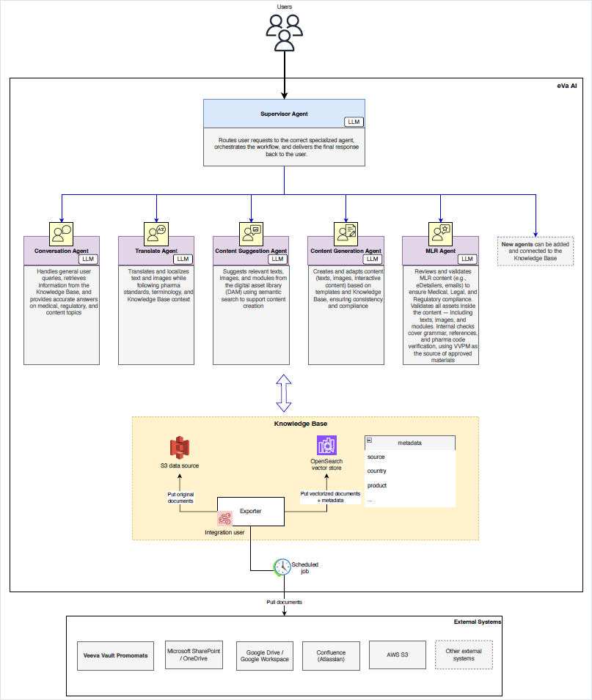The height and width of the screenshot is (700, 592).
Task: Click the Translate Agent icon
Action: tap(156, 233)
